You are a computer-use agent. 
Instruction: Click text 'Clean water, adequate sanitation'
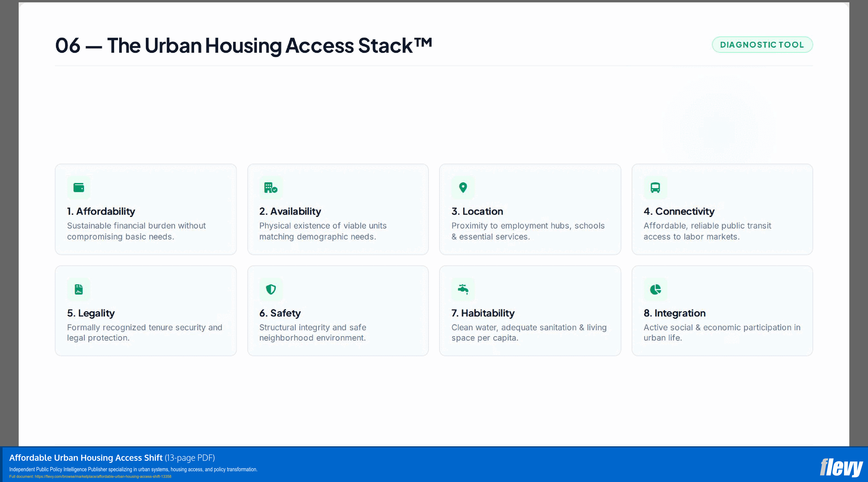pyautogui.click(x=514, y=327)
